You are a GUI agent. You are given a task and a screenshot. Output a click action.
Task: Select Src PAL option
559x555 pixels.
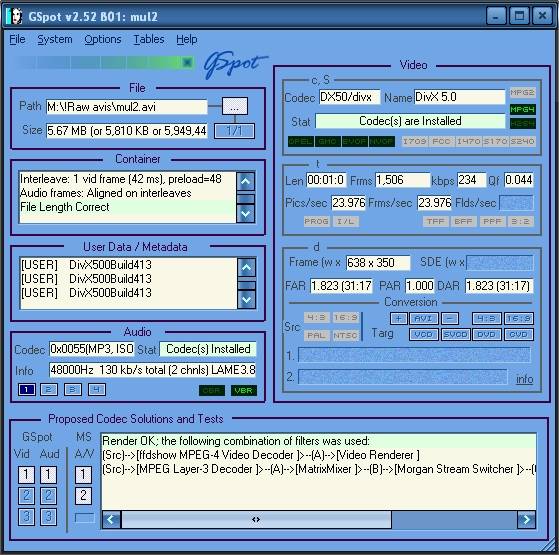click(x=316, y=335)
